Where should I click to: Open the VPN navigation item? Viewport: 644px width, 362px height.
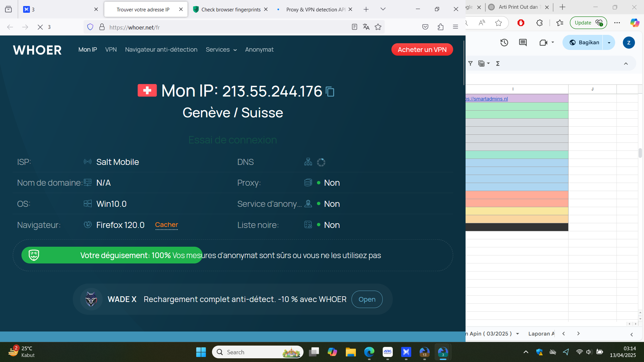(111, 50)
